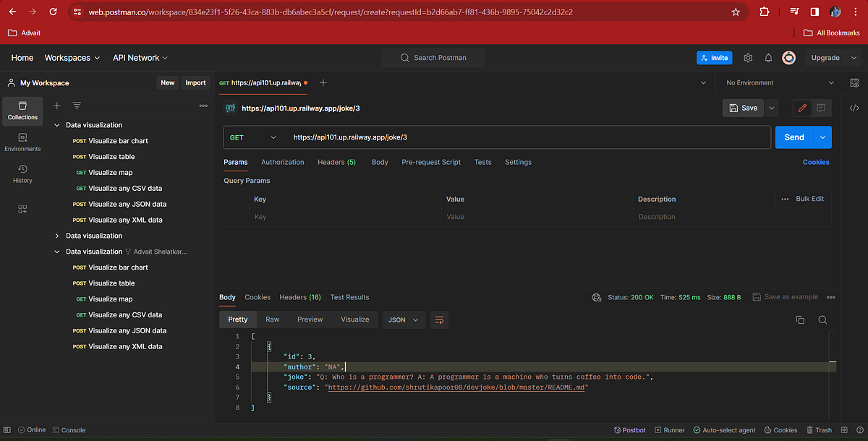Select Collections in the left sidebar
Image resolution: width=868 pixels, height=441 pixels.
pos(22,111)
